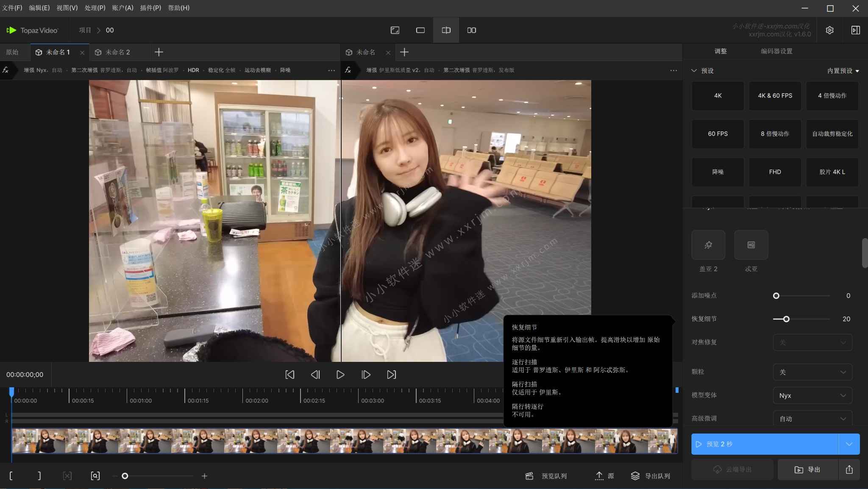Jump to the last frame
This screenshot has width=868, height=489.
point(392,375)
